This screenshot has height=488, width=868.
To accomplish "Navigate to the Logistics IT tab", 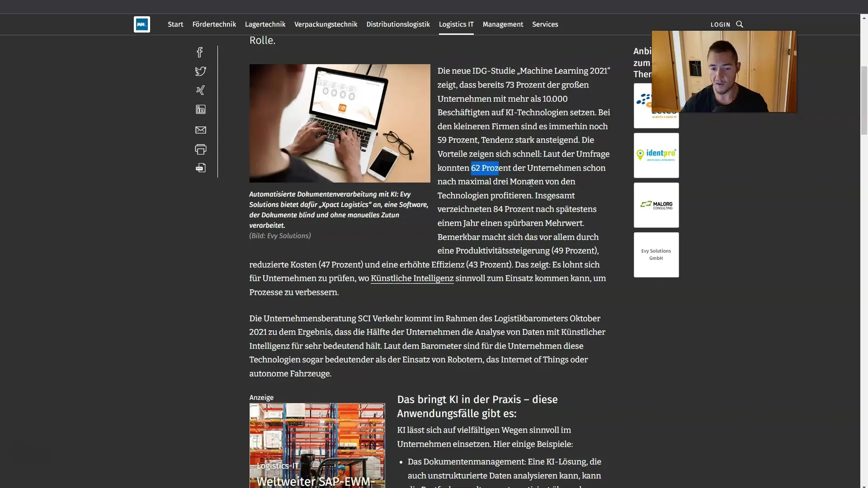I will pos(455,24).
